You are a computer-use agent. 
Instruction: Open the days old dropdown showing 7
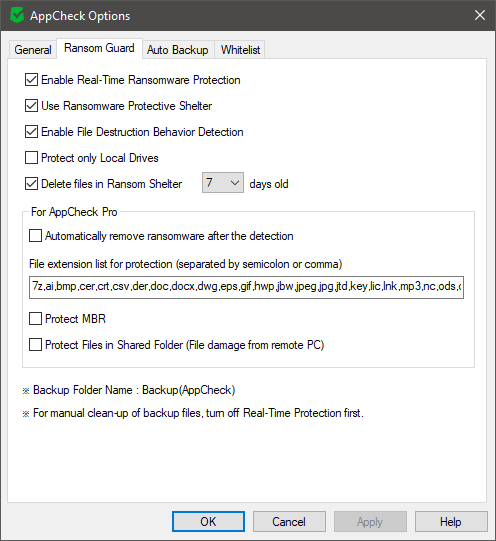[223, 183]
